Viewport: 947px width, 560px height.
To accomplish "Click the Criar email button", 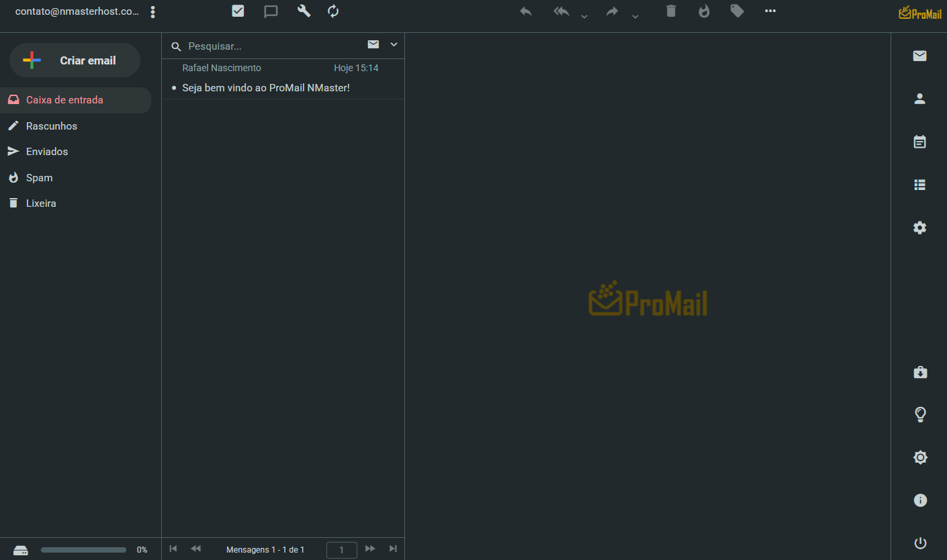I will pos(75,60).
